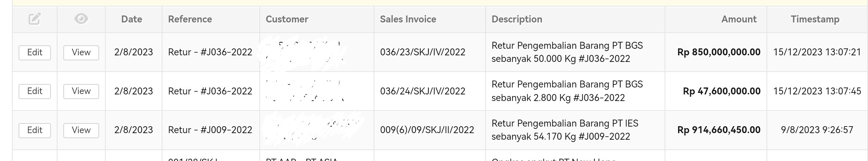Click the Customer column header

[287, 19]
